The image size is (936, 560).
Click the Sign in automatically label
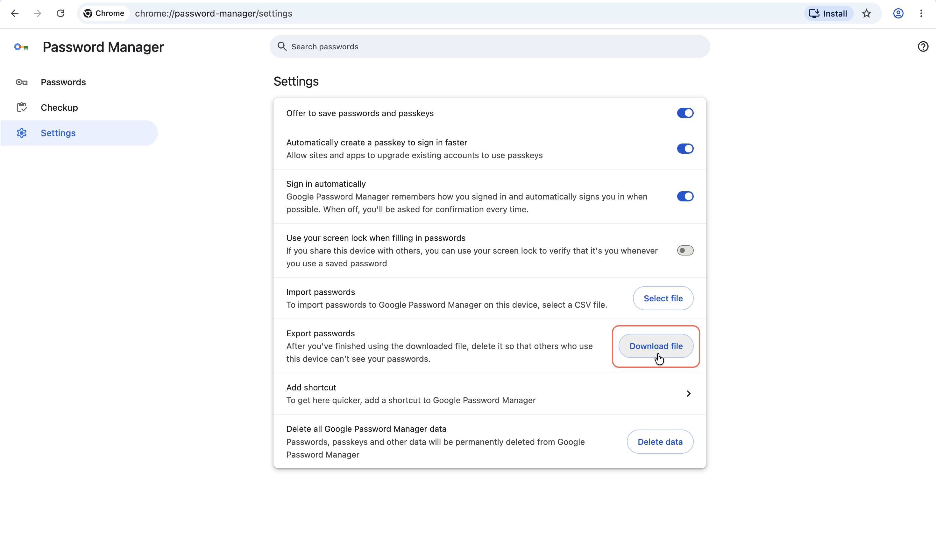click(326, 184)
